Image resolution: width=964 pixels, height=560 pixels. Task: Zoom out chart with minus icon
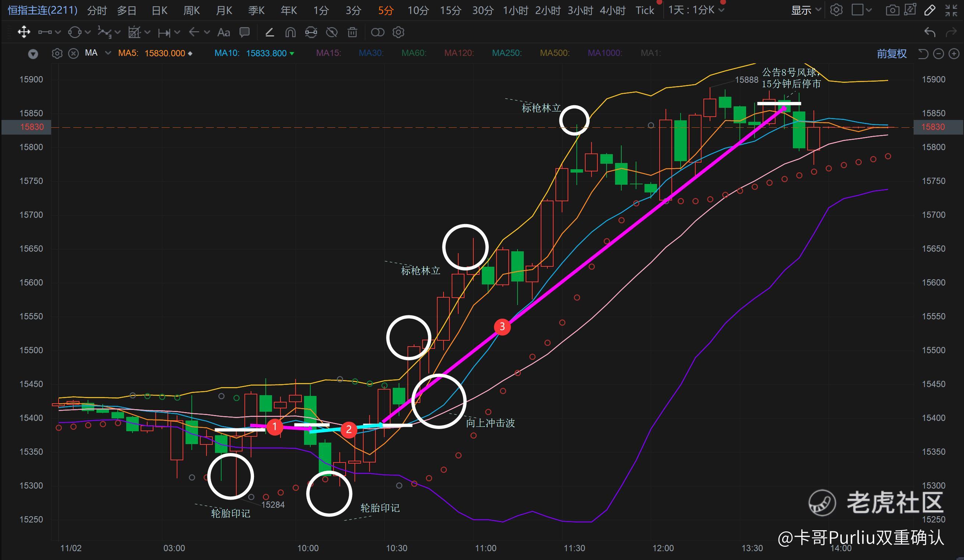pos(938,54)
